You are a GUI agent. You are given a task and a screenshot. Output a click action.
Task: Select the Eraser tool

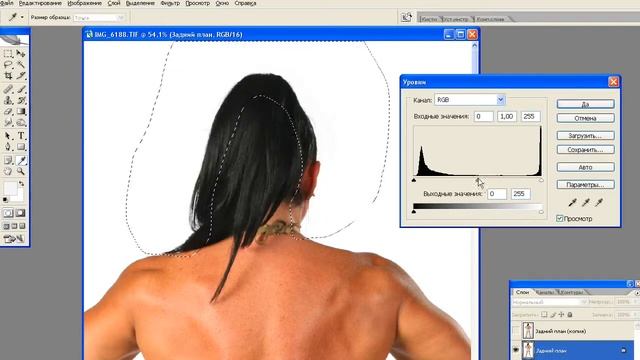8,111
